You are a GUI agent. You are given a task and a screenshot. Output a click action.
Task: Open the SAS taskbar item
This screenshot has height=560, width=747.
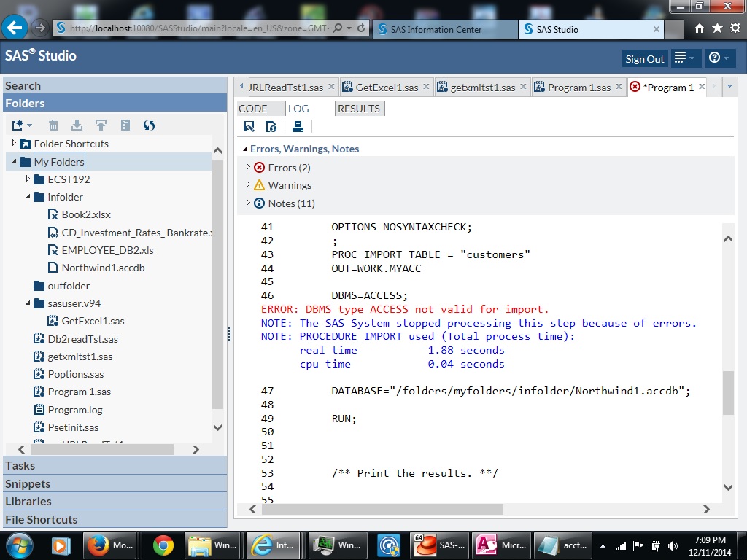440,545
